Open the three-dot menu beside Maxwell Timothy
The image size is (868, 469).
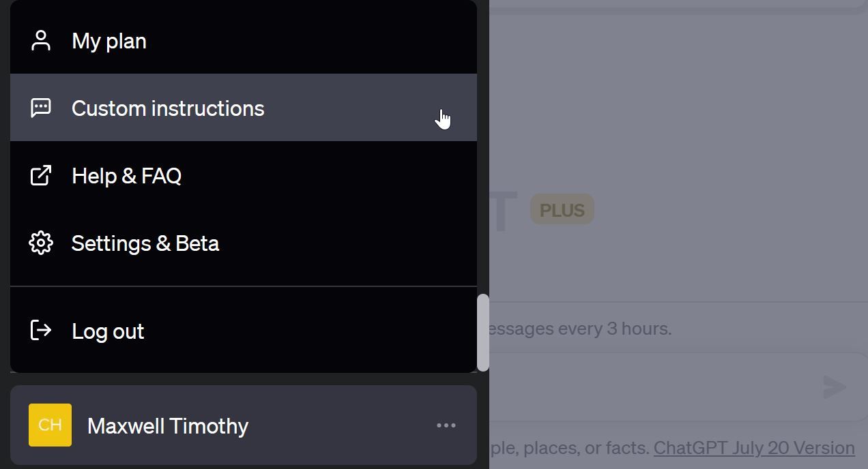pos(446,425)
